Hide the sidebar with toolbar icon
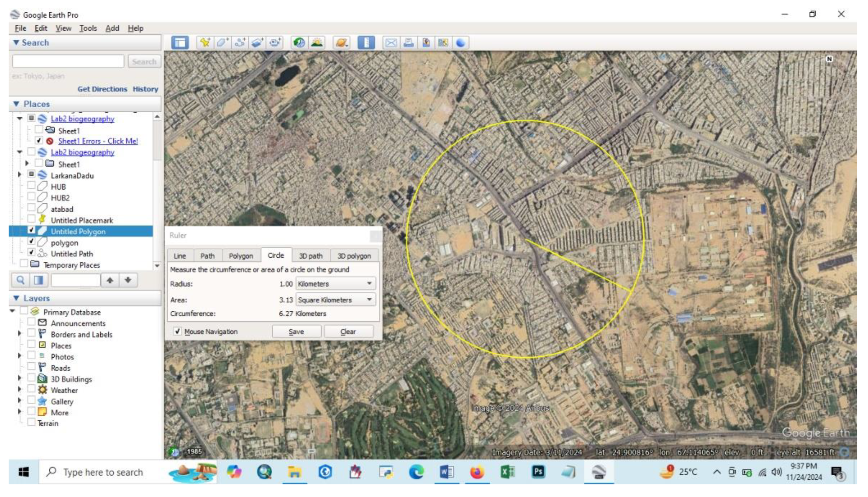 point(180,43)
